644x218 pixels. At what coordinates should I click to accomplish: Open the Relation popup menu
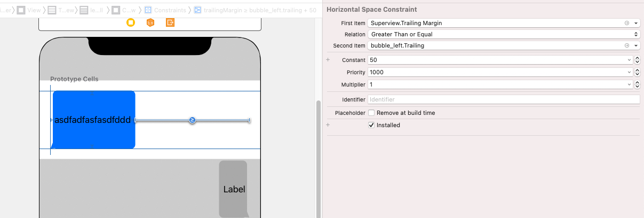pyautogui.click(x=504, y=34)
